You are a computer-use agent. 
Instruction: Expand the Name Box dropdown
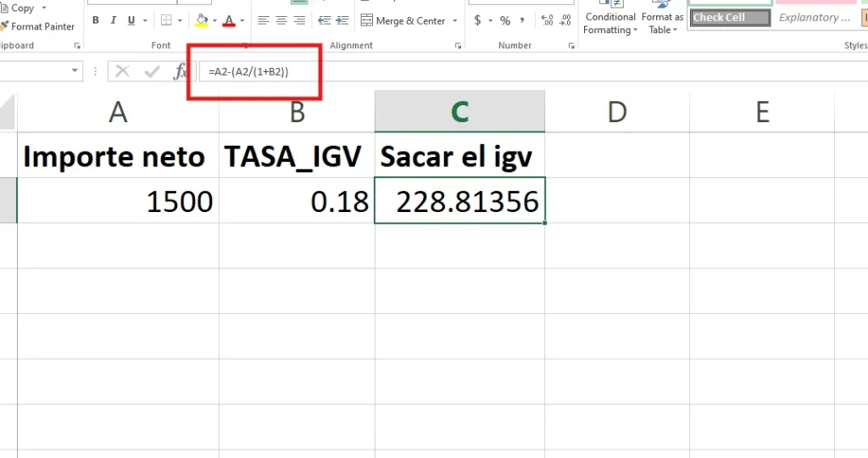75,71
